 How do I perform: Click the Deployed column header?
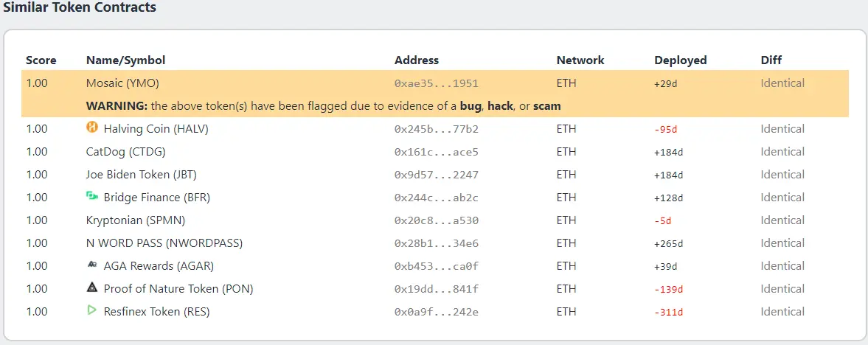[x=681, y=60]
